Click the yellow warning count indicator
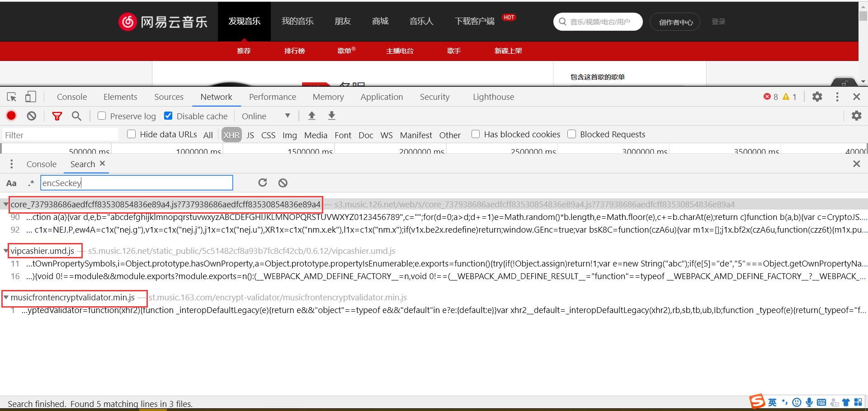868x411 pixels. (x=789, y=97)
